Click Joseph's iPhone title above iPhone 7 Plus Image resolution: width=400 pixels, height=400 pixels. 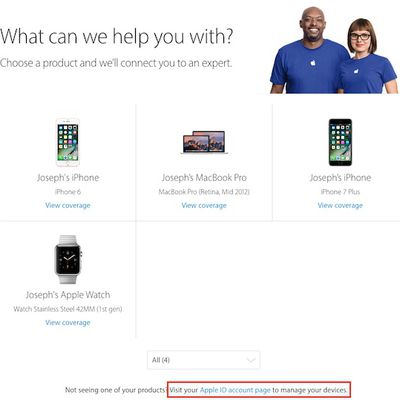(340, 178)
